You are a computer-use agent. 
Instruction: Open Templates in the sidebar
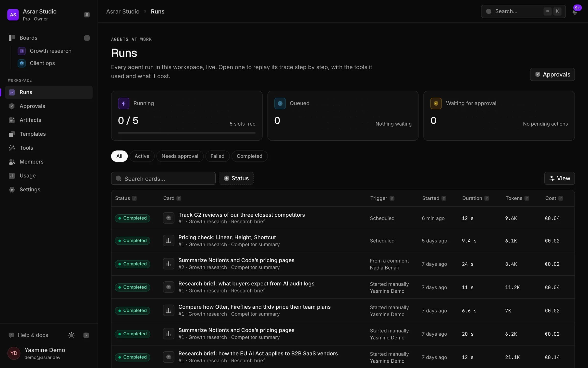[49, 134]
